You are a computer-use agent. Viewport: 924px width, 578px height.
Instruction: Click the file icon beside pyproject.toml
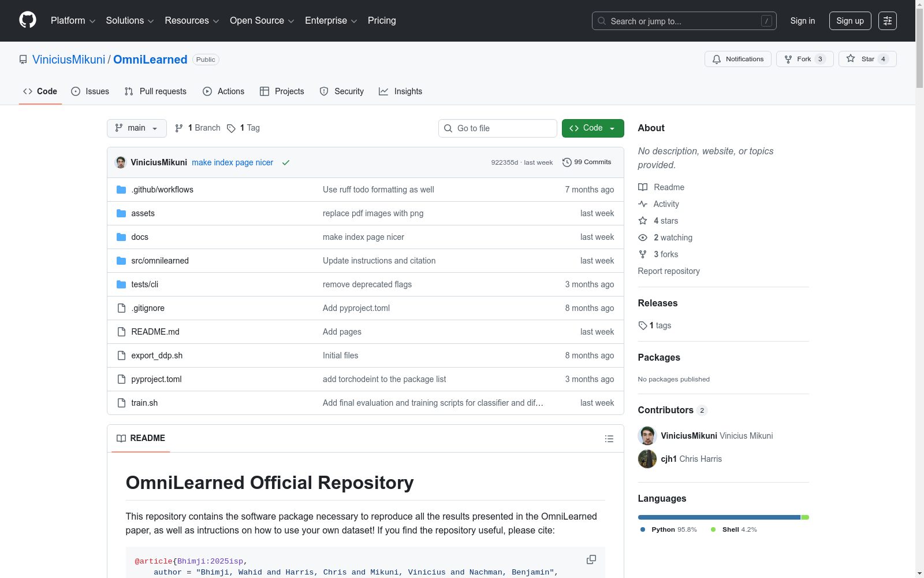(x=121, y=379)
